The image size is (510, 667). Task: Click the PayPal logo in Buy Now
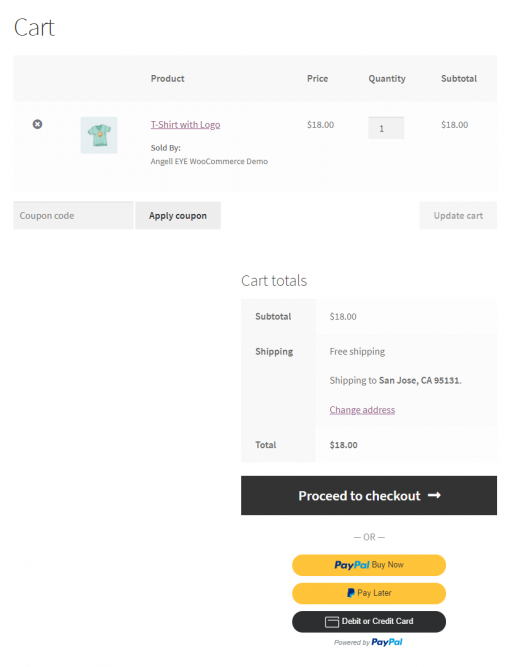tap(352, 565)
